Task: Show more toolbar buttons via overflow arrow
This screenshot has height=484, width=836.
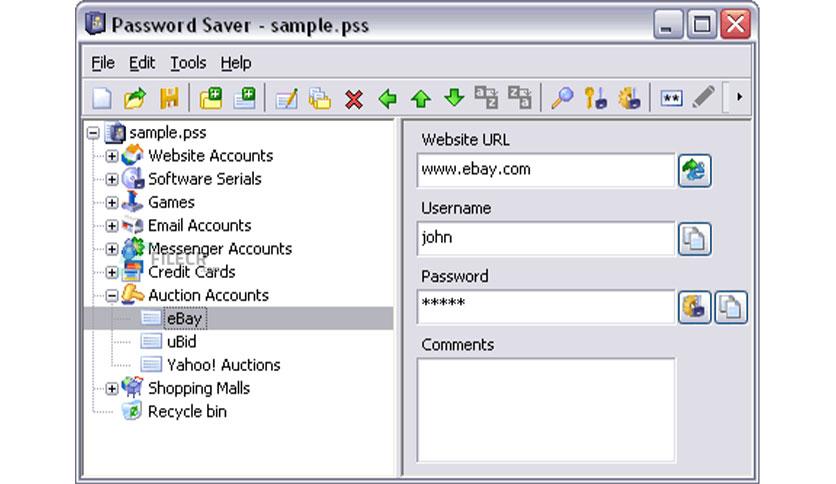Action: click(x=739, y=98)
